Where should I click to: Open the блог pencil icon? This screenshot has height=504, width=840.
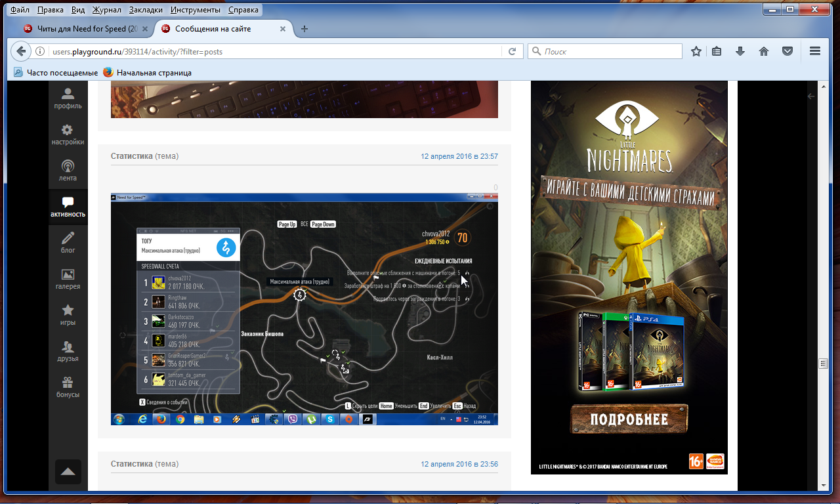click(68, 243)
